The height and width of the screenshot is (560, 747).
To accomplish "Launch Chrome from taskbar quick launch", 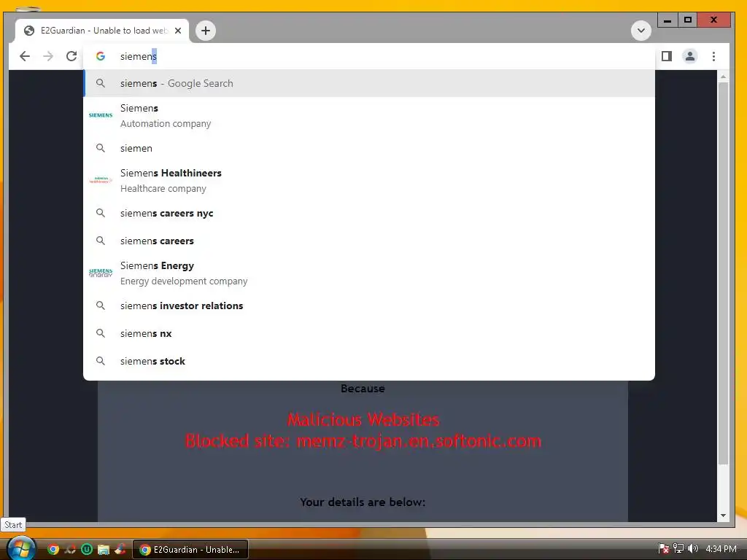I will tap(53, 550).
